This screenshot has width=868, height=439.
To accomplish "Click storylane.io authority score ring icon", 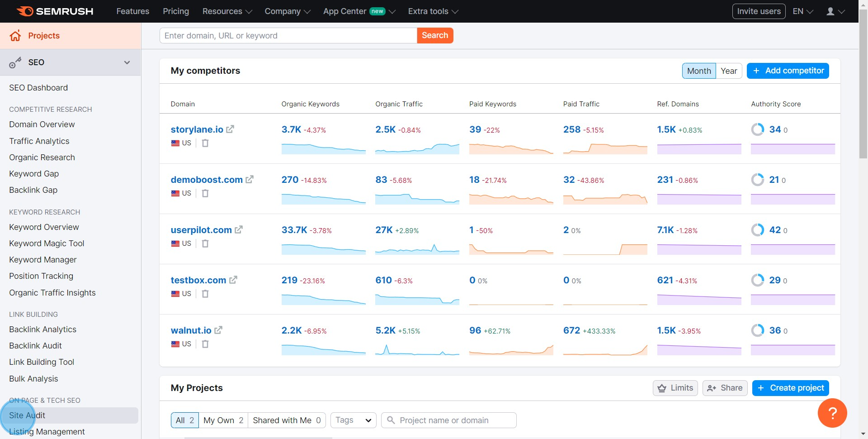I will [758, 129].
